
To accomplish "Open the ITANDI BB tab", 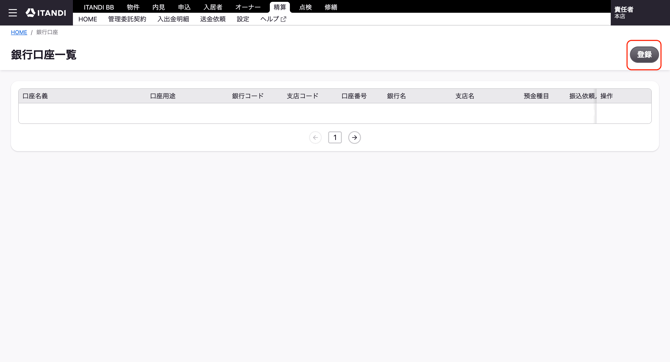I will tap(99, 7).
